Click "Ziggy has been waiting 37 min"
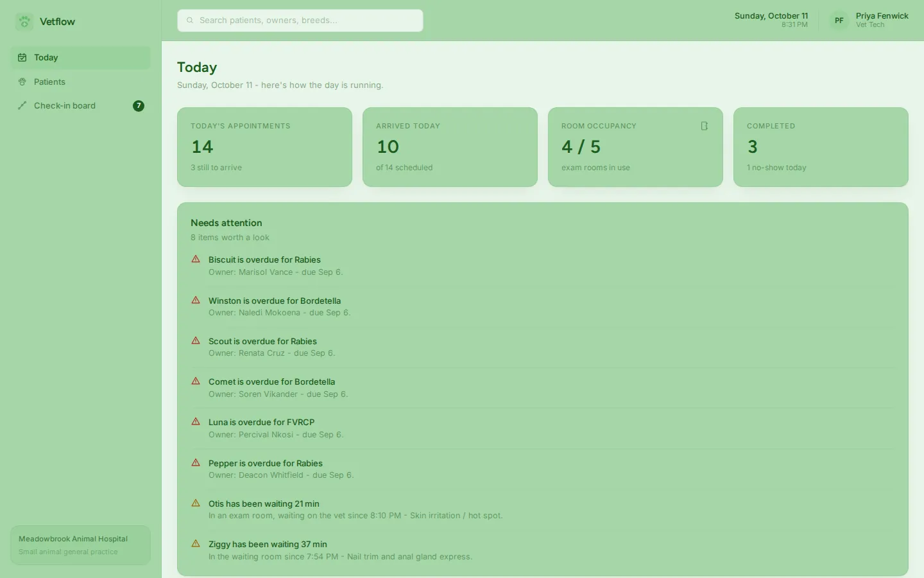Image resolution: width=924 pixels, height=578 pixels. (x=268, y=545)
